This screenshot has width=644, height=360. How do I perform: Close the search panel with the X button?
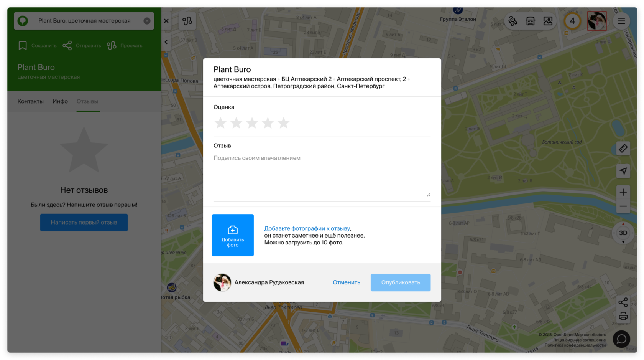166,21
